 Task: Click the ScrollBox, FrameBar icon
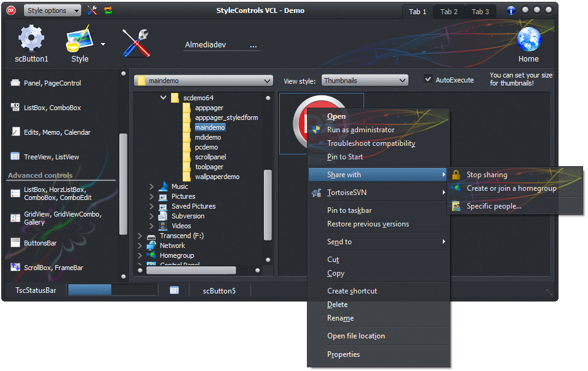pyautogui.click(x=15, y=267)
